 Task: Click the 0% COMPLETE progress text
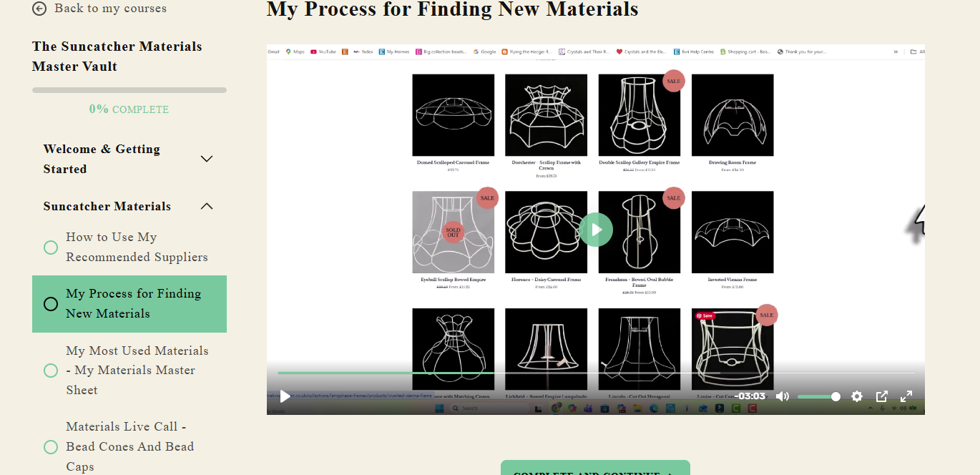(129, 109)
